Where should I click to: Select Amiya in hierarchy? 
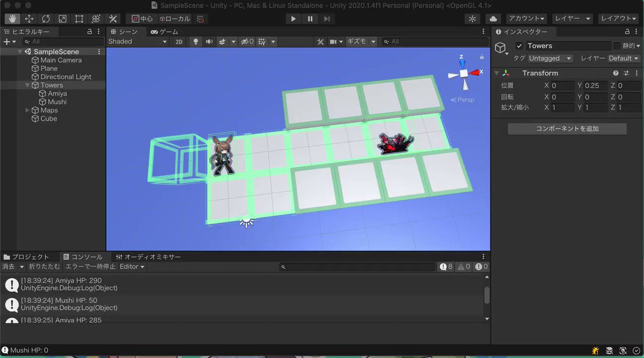click(x=57, y=93)
